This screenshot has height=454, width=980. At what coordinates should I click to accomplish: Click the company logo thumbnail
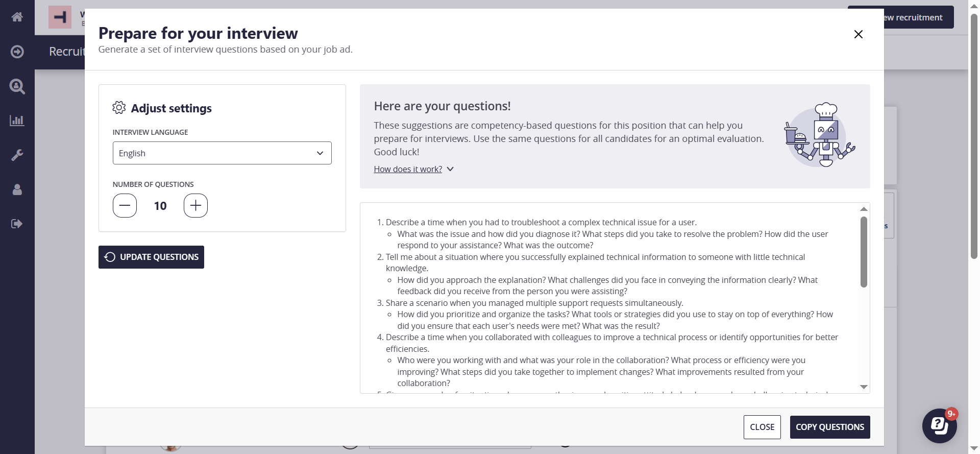pyautogui.click(x=60, y=17)
